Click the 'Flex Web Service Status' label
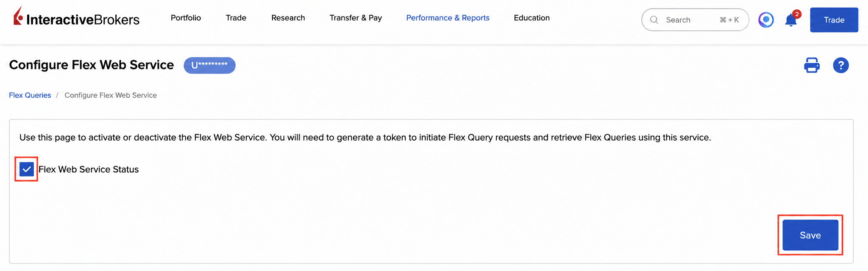The height and width of the screenshot is (271, 868). coord(89,169)
